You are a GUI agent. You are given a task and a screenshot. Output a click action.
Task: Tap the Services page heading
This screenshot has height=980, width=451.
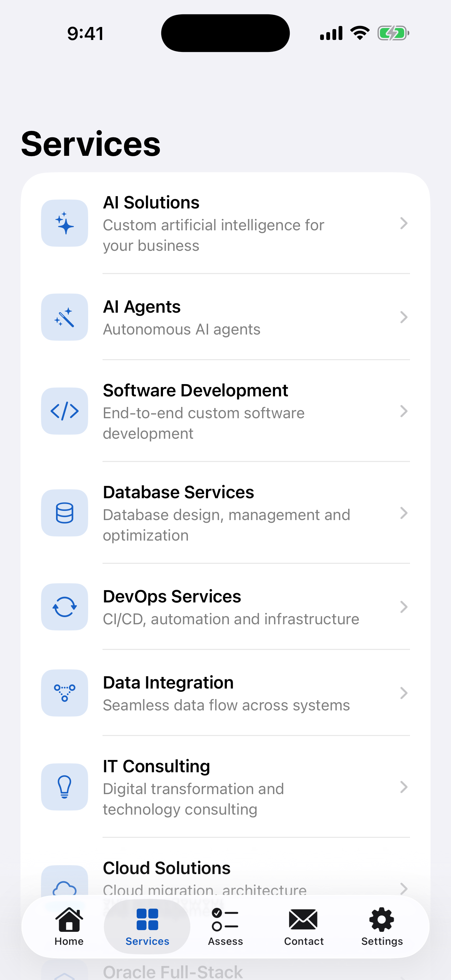pyautogui.click(x=91, y=144)
